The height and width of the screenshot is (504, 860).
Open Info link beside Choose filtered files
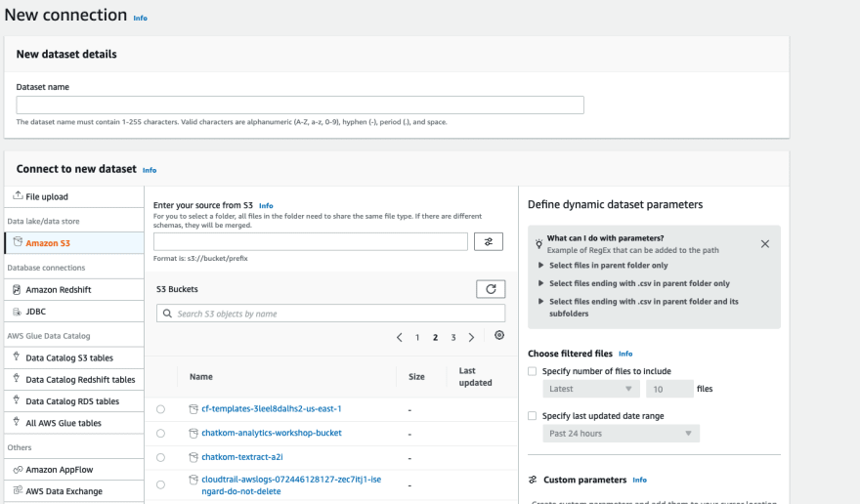625,354
